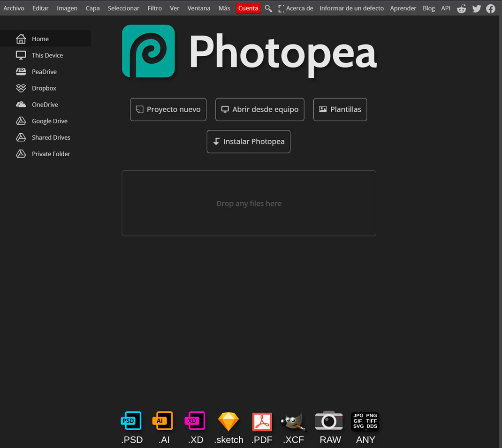Click the Google Drive triangle icon
This screenshot has width=502, height=448.
(x=21, y=121)
